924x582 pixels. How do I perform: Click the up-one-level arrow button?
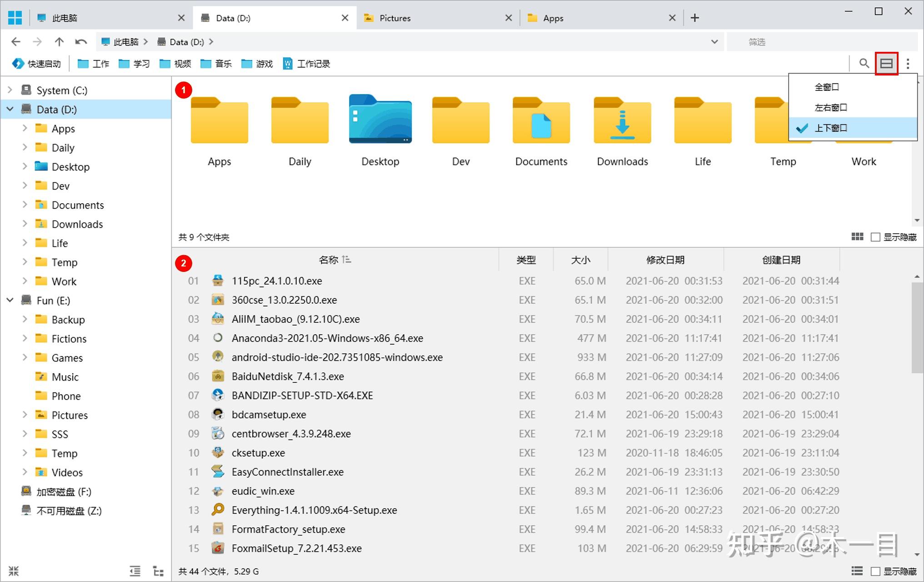click(59, 41)
